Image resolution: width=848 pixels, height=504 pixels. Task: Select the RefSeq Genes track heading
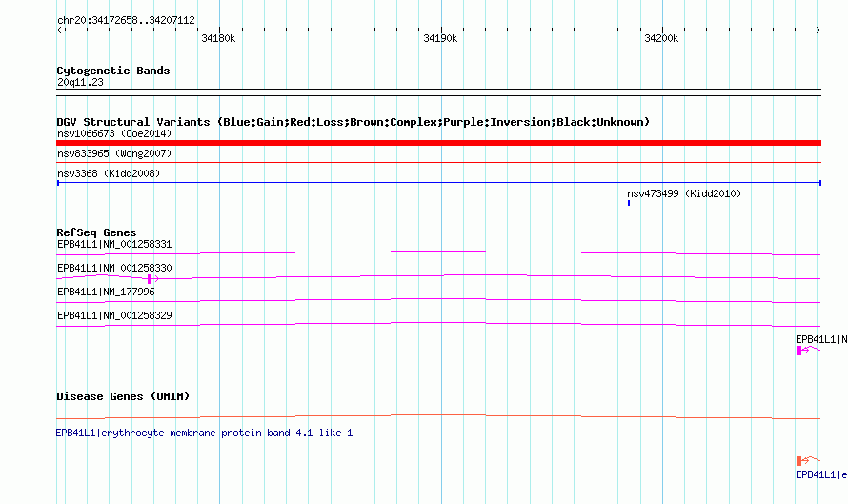click(x=96, y=232)
